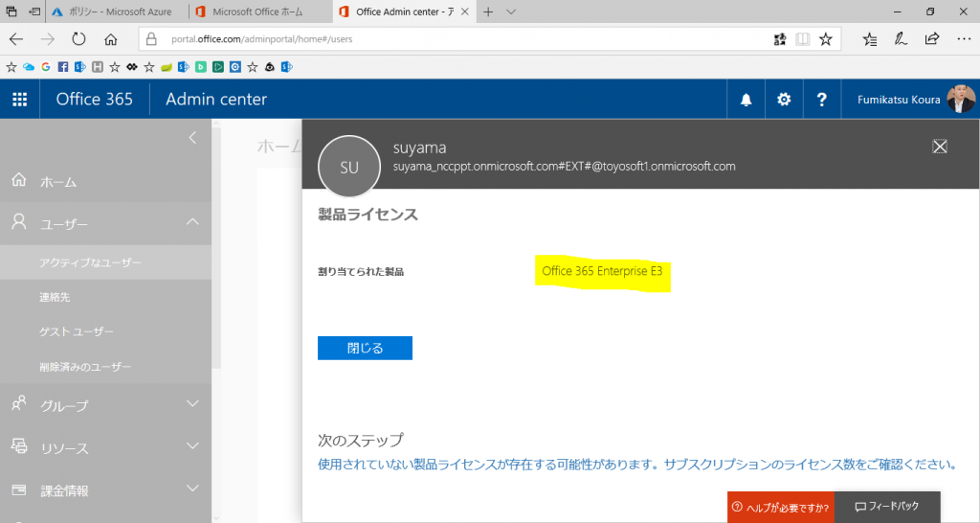Click the site lock icon in address bar
The height and width of the screenshot is (523, 980).
click(151, 38)
